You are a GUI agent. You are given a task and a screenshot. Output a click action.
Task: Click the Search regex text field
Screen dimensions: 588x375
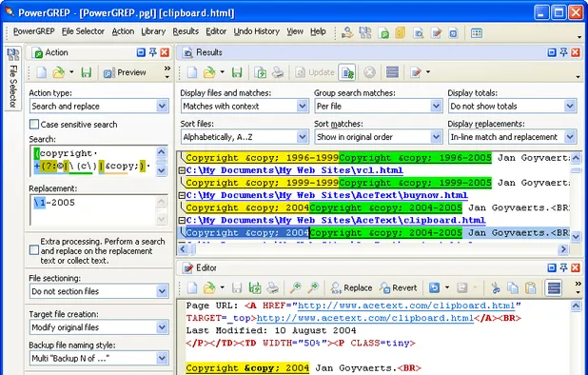pos(93,161)
